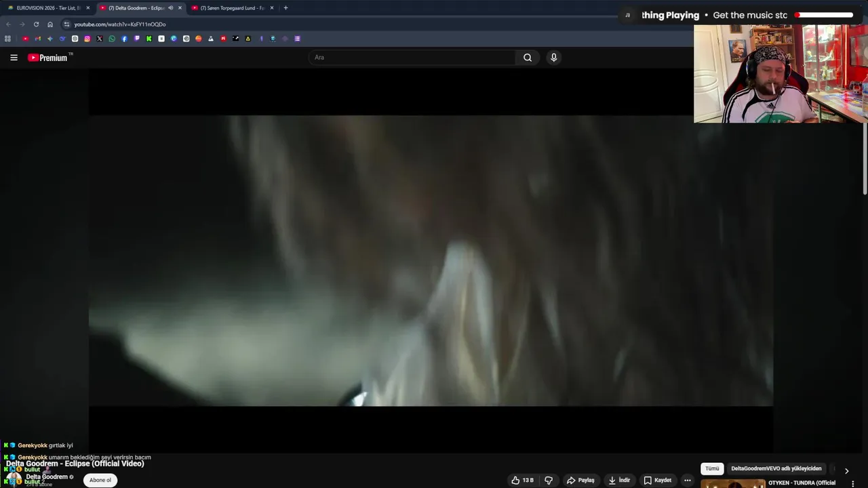This screenshot has width=868, height=488.
Task: Show more filter chips with right arrow
Action: [846, 470]
